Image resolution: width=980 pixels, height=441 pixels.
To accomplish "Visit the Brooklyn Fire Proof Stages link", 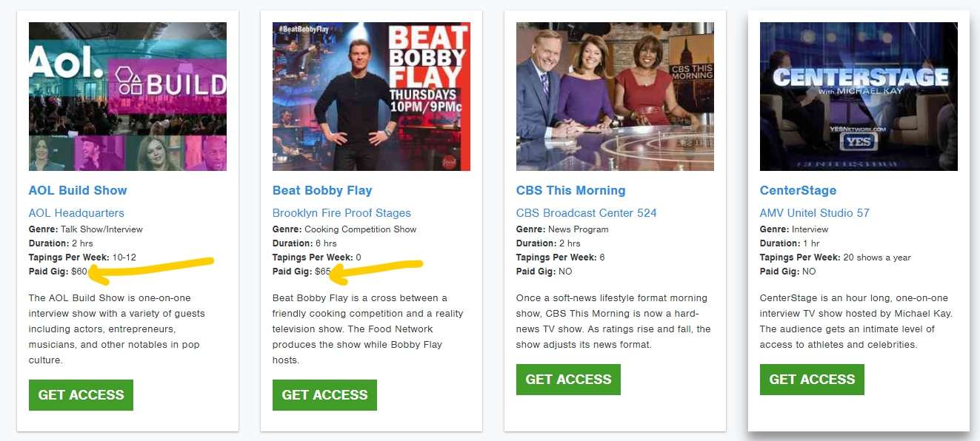I will tap(341, 213).
